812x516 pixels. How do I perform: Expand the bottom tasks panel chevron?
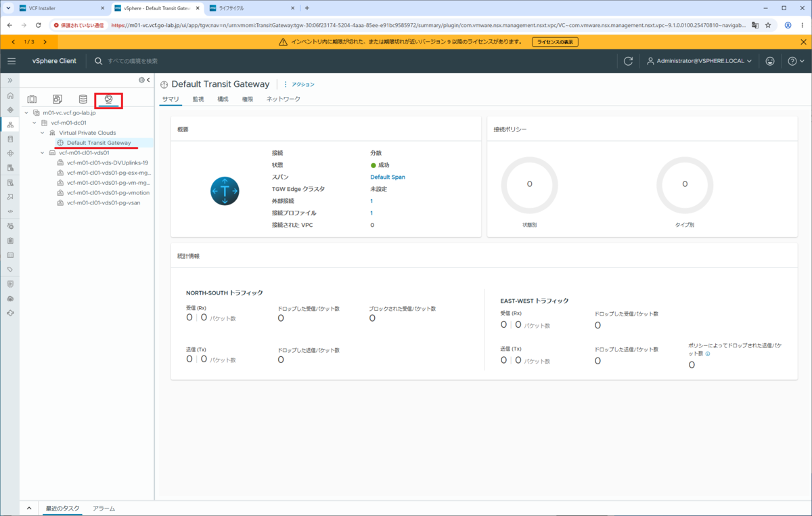coord(29,508)
